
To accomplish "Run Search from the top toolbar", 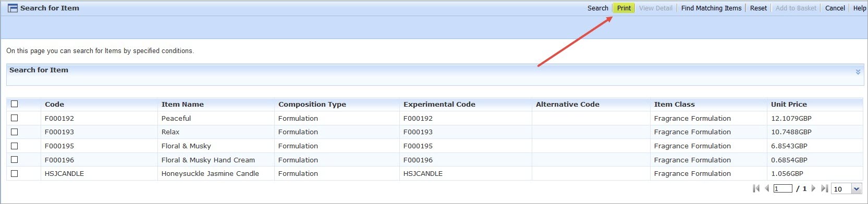I will click(x=598, y=8).
